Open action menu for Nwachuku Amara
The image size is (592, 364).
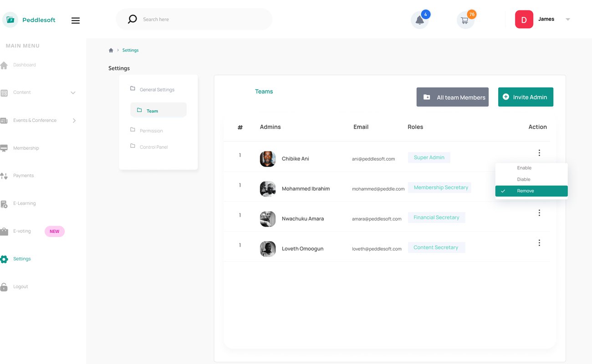pyautogui.click(x=539, y=213)
